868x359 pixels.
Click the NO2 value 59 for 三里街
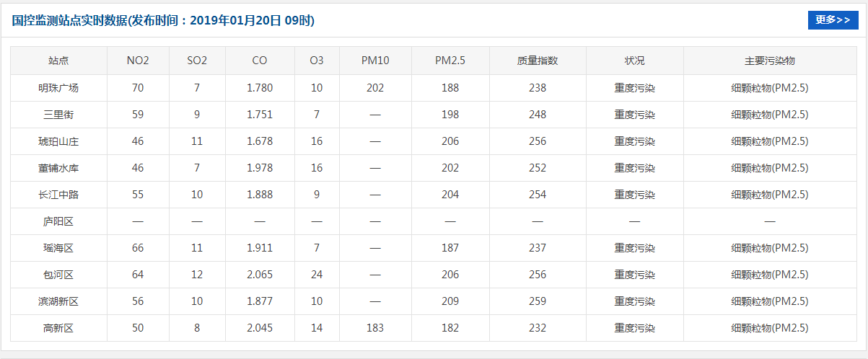[138, 115]
